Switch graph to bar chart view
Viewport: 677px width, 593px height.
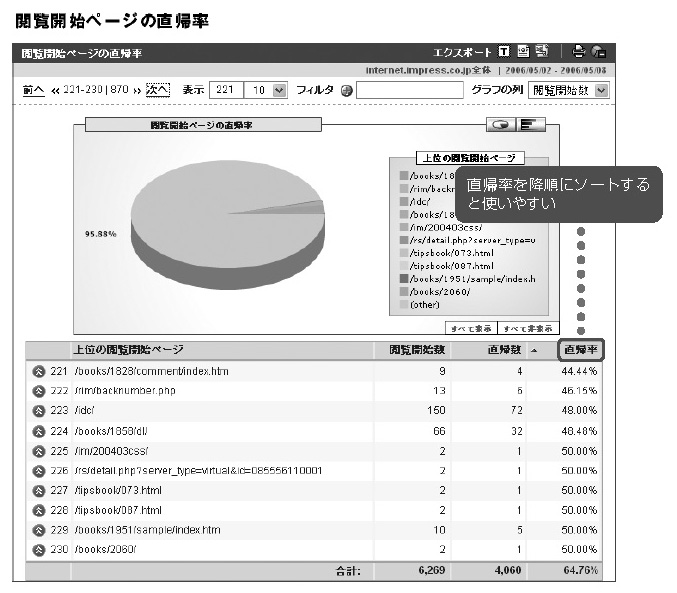pos(531,125)
